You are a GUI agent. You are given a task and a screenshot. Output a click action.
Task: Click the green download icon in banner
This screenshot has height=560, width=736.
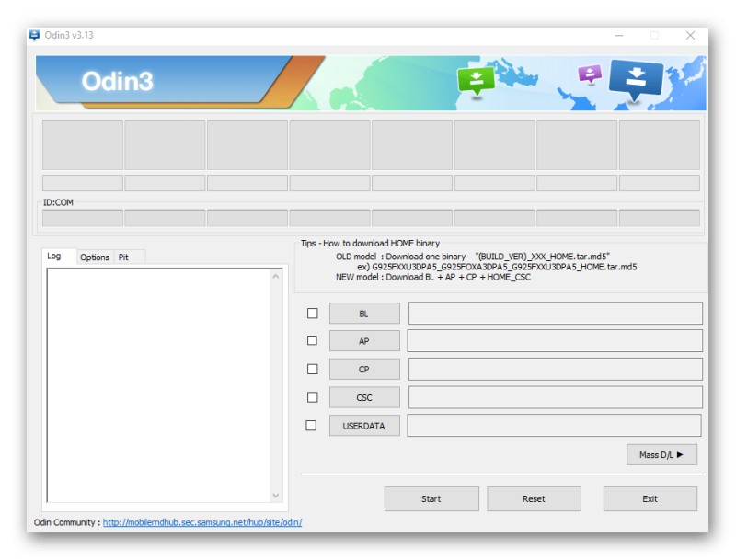click(x=476, y=81)
